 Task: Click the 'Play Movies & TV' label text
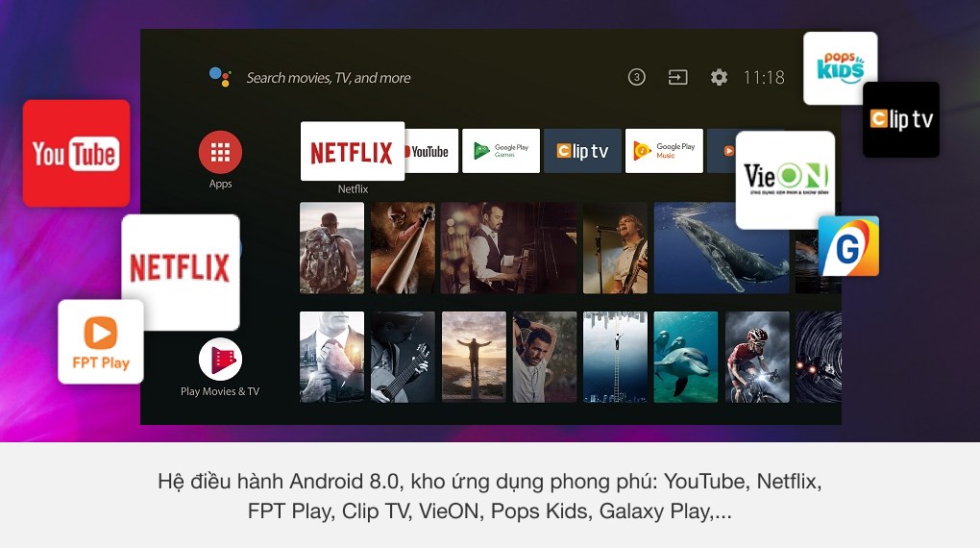click(x=220, y=391)
